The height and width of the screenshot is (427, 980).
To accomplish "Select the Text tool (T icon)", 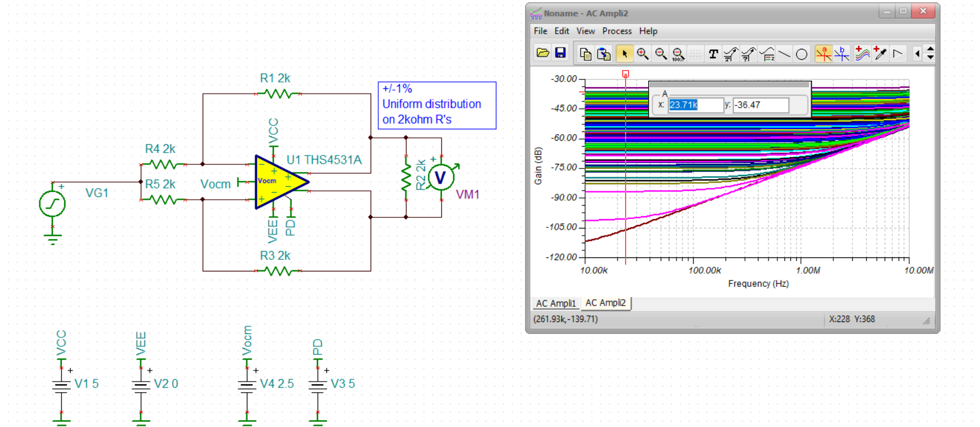I will pos(713,54).
